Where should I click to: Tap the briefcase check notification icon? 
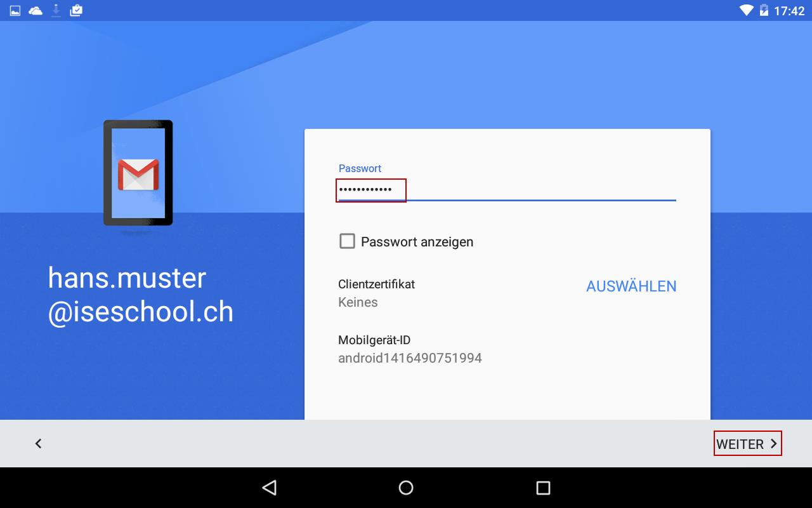[x=76, y=10]
